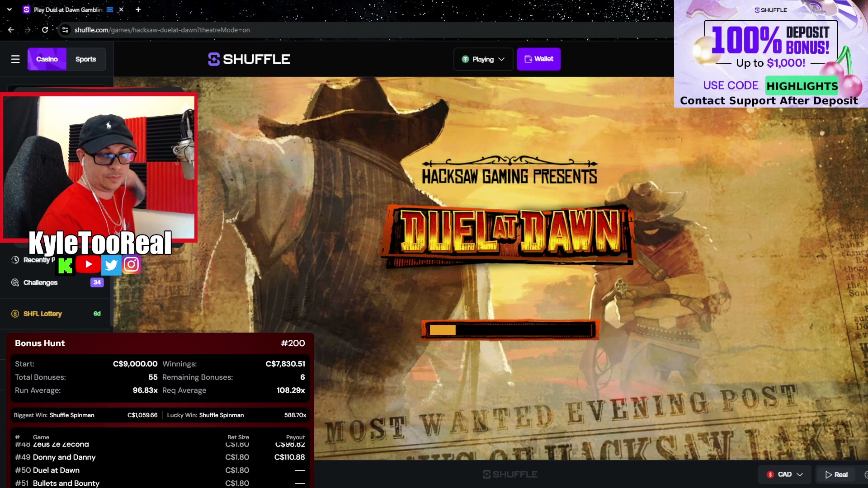868x488 pixels.
Task: Click the Challenges count badge 34
Action: [x=97, y=282]
